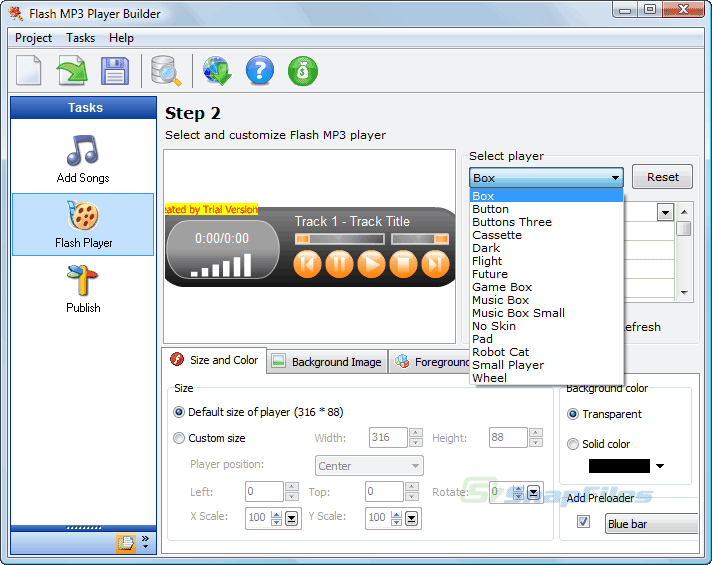Click the green money bag purchase icon
Image resolution: width=712 pixels, height=565 pixels.
pyautogui.click(x=303, y=71)
